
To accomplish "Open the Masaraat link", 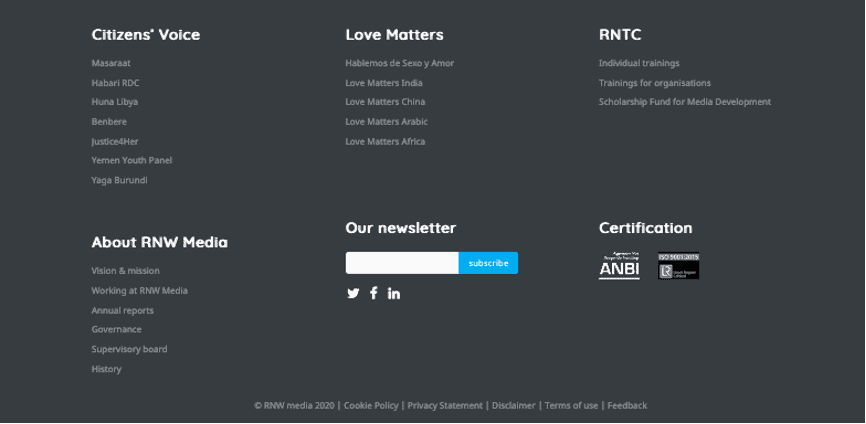I will [x=111, y=63].
